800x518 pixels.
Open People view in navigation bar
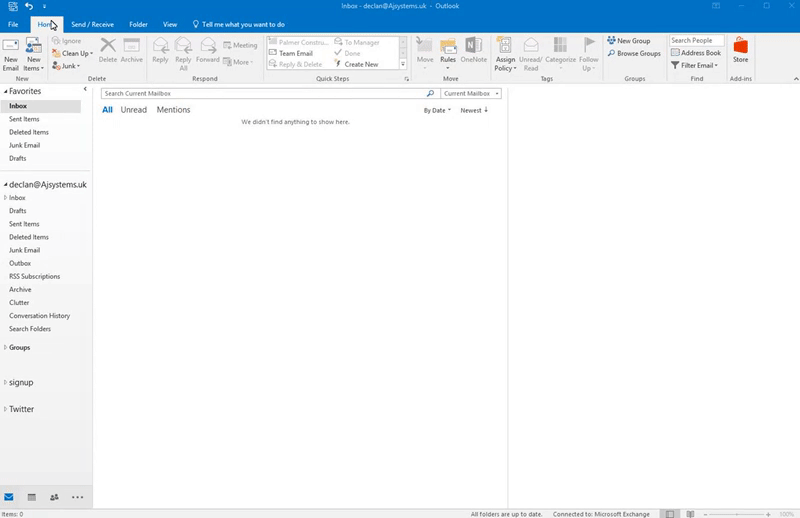click(x=54, y=497)
